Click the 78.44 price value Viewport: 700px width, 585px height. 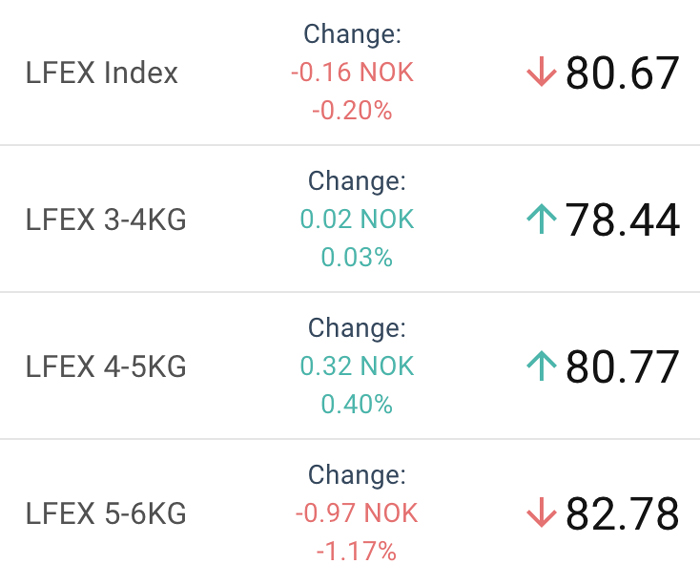tap(622, 219)
